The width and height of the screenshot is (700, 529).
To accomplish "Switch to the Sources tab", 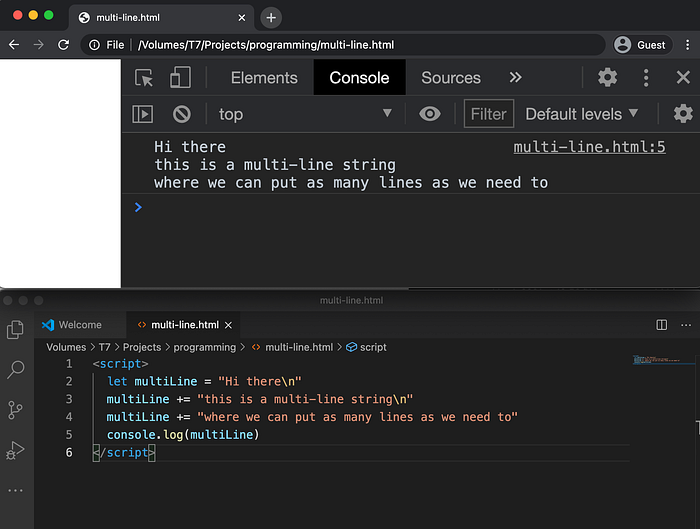I will (451, 78).
